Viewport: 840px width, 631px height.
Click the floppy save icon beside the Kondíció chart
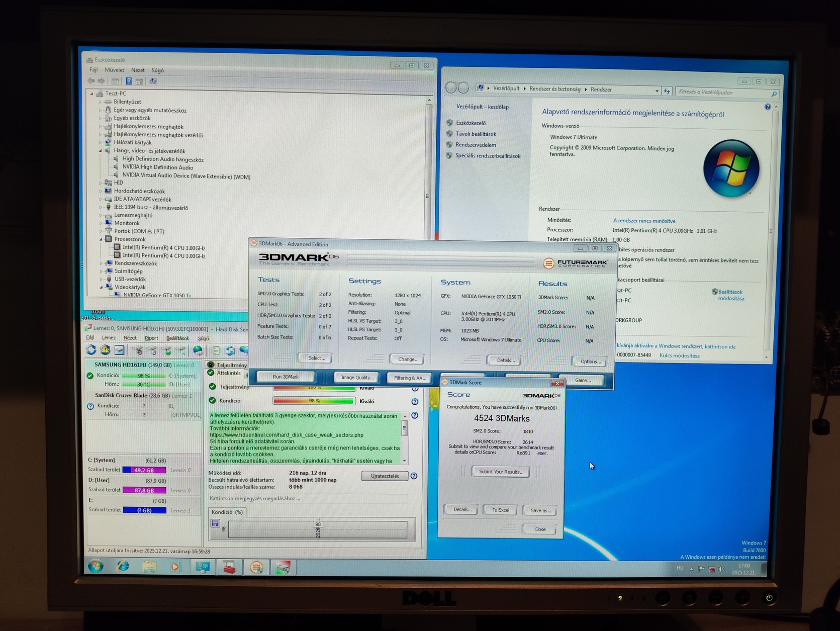215,523
